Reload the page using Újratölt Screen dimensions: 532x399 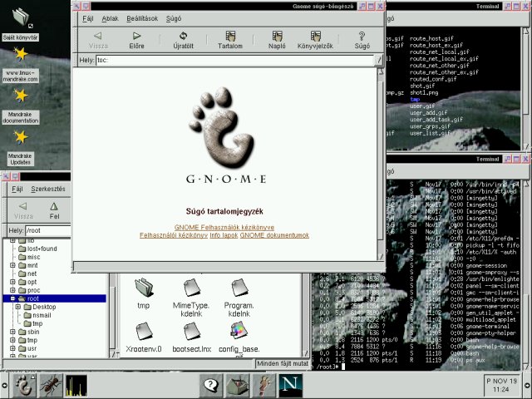pos(183,40)
